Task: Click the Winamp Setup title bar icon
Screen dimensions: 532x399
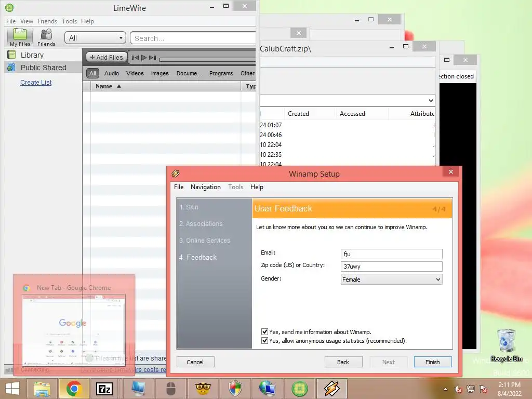Action: 176,174
